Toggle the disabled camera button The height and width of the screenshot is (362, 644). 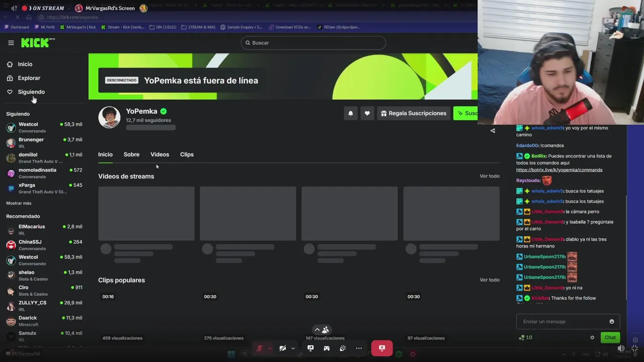[283, 348]
